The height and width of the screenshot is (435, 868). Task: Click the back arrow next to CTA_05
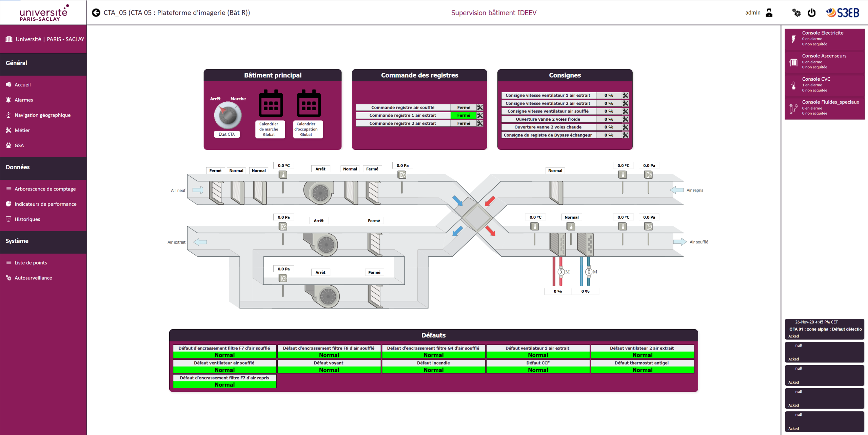[96, 13]
